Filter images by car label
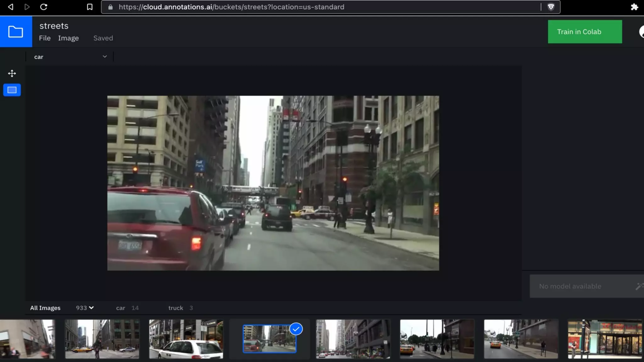 [121, 308]
